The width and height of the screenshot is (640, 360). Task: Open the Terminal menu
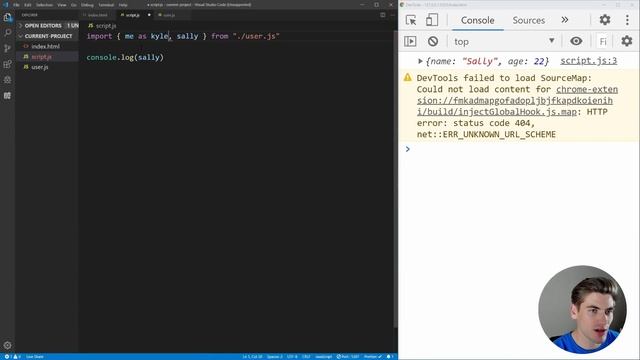pos(106,5)
